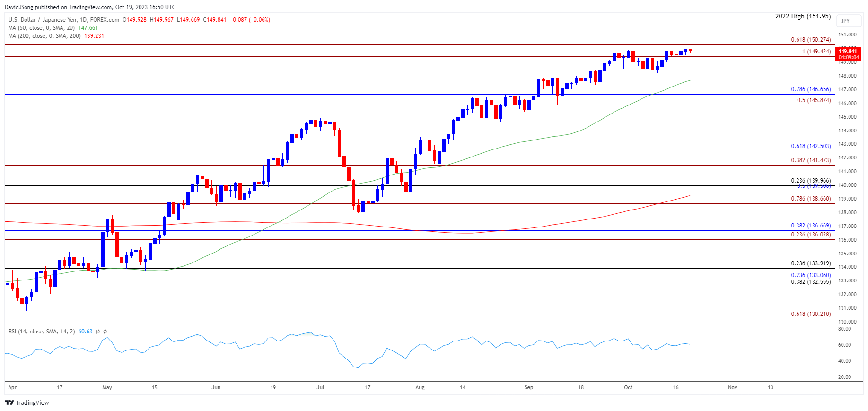This screenshot has height=411, width=868.
Task: Click the 0.786 (146.656) level label
Action: tap(811, 89)
